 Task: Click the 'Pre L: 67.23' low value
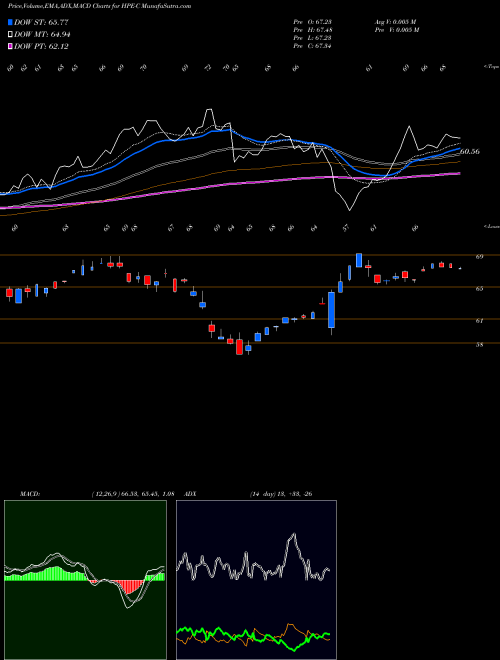coord(312,38)
